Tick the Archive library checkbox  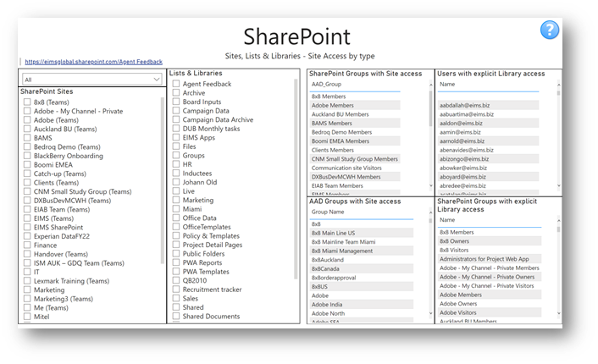tap(176, 92)
